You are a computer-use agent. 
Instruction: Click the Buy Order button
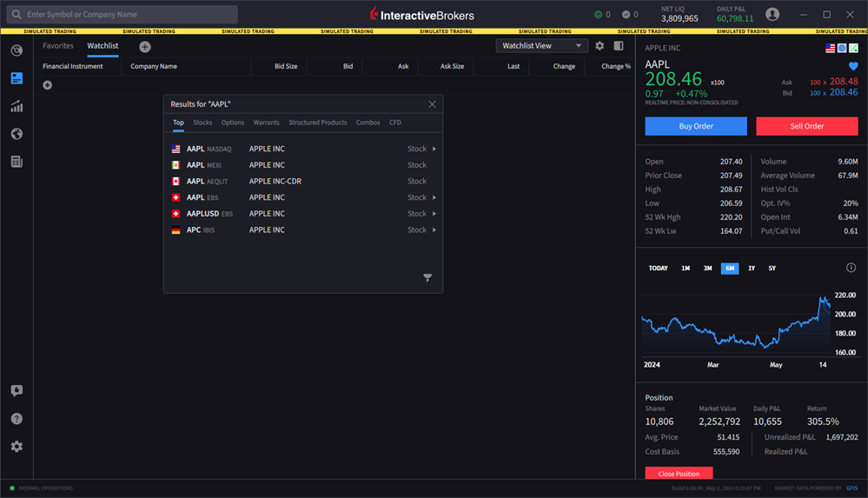click(x=696, y=126)
